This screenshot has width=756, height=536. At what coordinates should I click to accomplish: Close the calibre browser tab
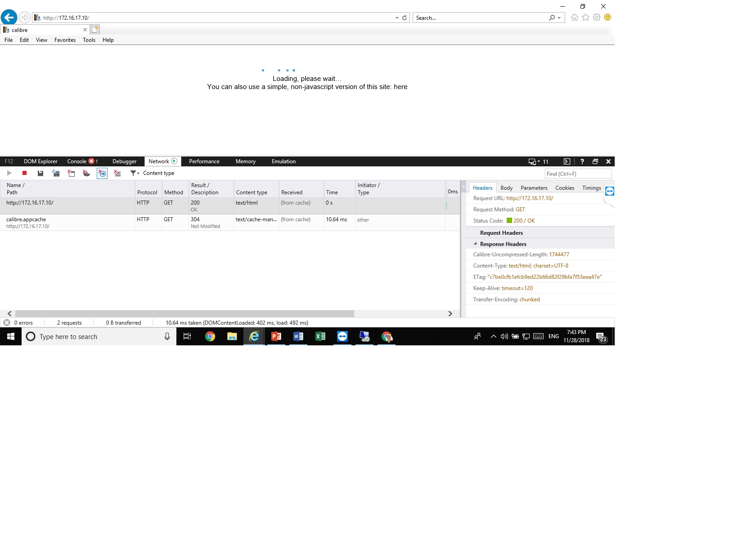click(x=85, y=30)
